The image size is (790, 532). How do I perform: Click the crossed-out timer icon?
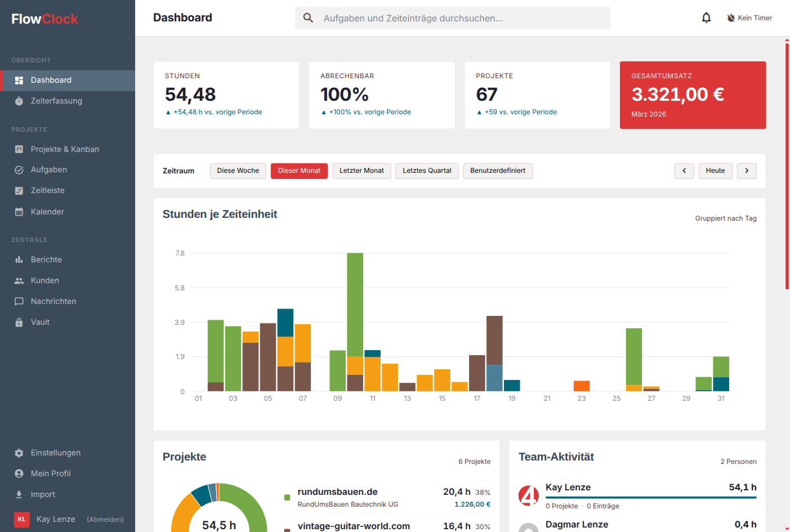[x=731, y=18]
